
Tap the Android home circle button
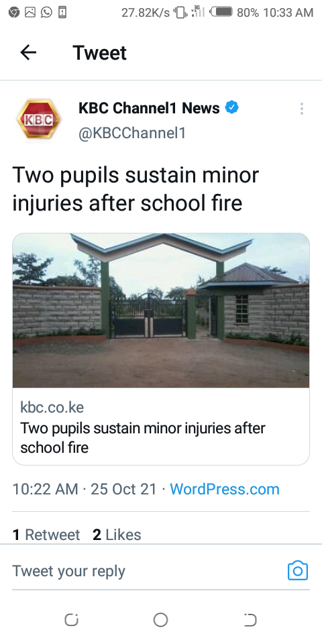click(160, 620)
